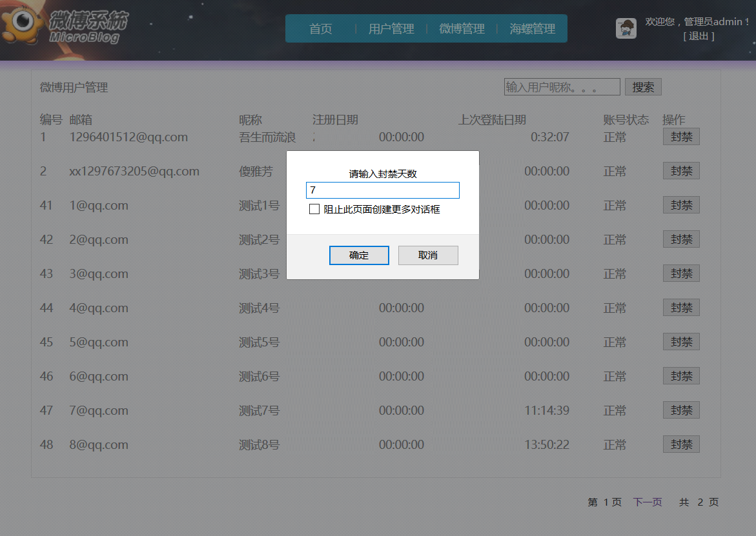The image size is (756, 536).
Task: Click the admin avatar picture
Action: (626, 28)
